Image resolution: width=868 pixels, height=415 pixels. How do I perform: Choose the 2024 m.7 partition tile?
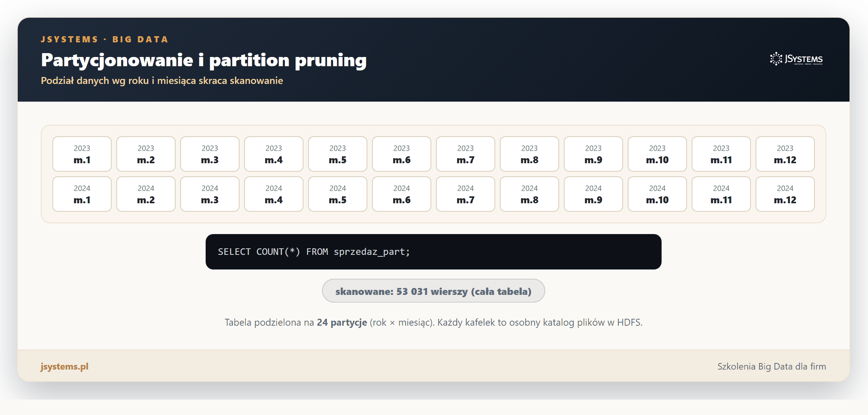(466, 194)
